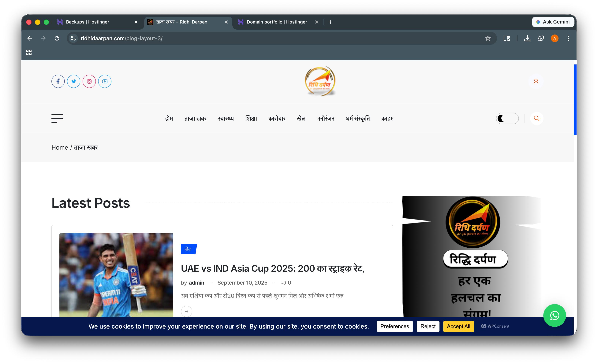
Task: Toggle dark mode switch with moon icon
Action: click(x=507, y=118)
